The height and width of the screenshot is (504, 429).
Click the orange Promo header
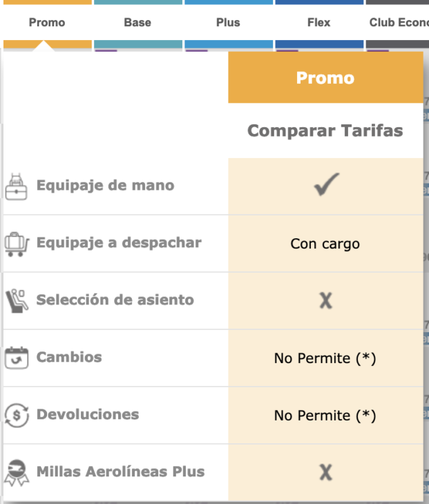pos(325,77)
